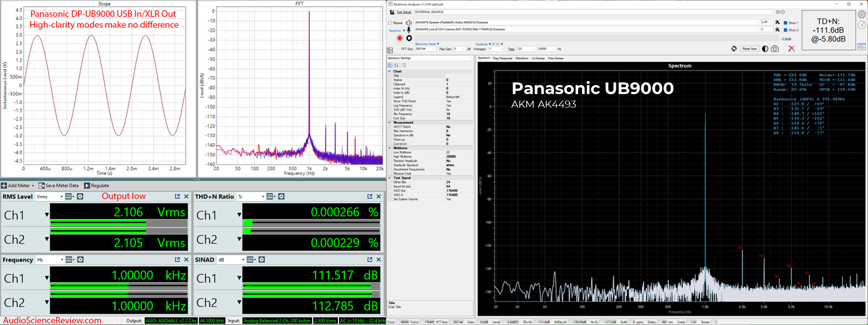Pop out the SINAD meter
868x325 pixels.
tap(370, 259)
